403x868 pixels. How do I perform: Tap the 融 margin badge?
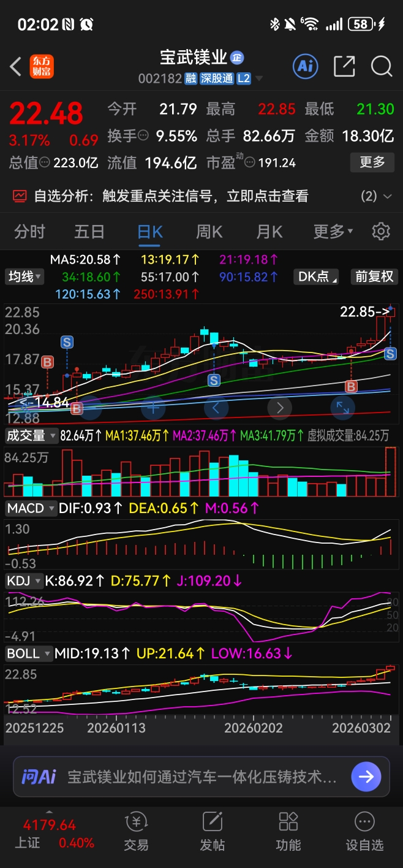point(191,78)
